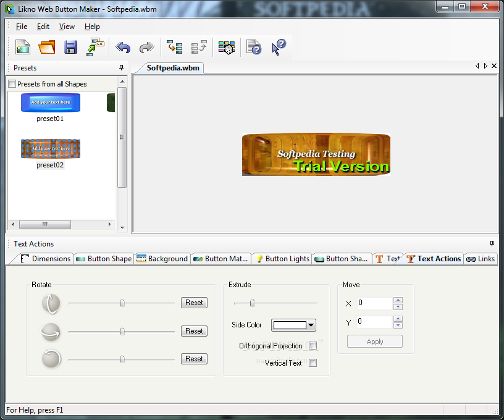Pin the Presets panel
The image size is (504, 420).
click(x=121, y=67)
